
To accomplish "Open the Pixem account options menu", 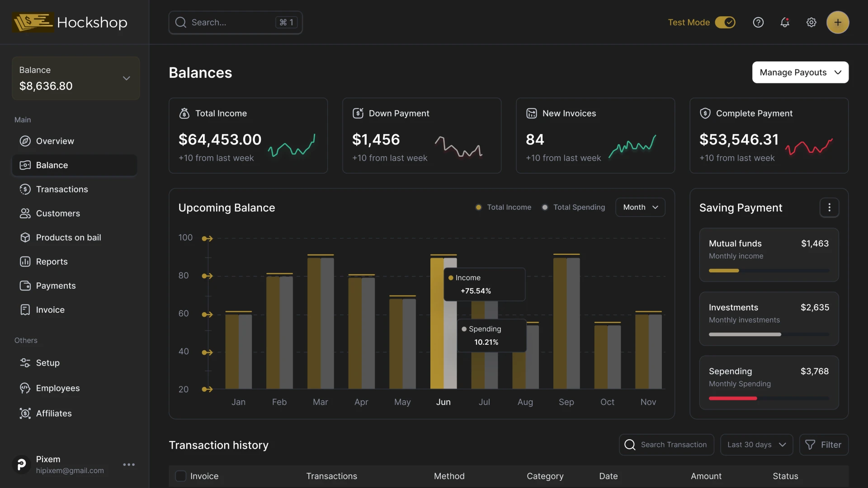I will (x=129, y=464).
